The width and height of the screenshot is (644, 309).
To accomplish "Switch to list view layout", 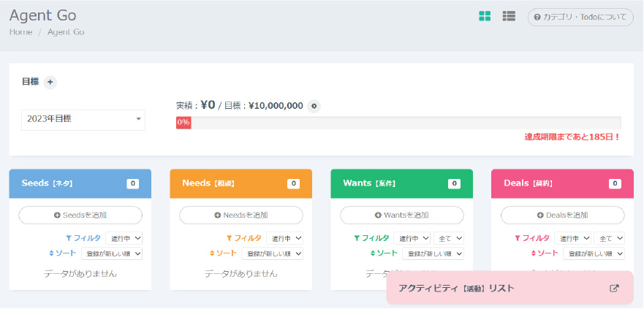I will coord(509,16).
